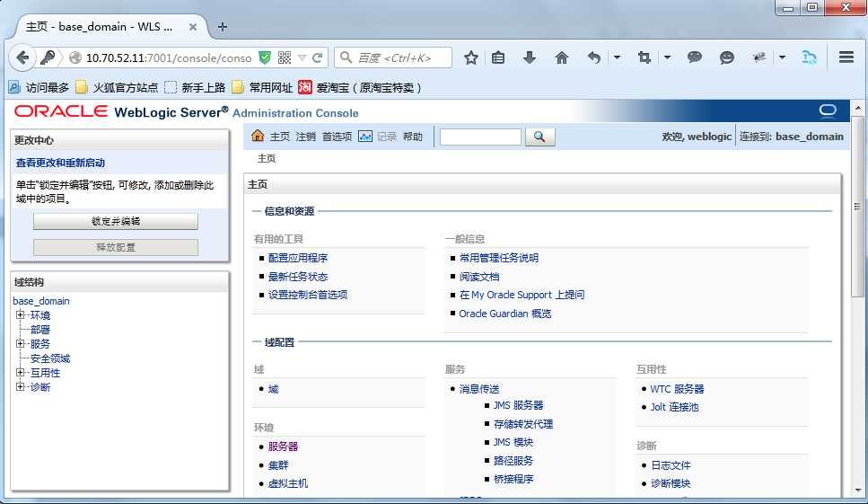Click the console home house icon
Image resolution: width=868 pixels, height=504 pixels.
pos(258,137)
